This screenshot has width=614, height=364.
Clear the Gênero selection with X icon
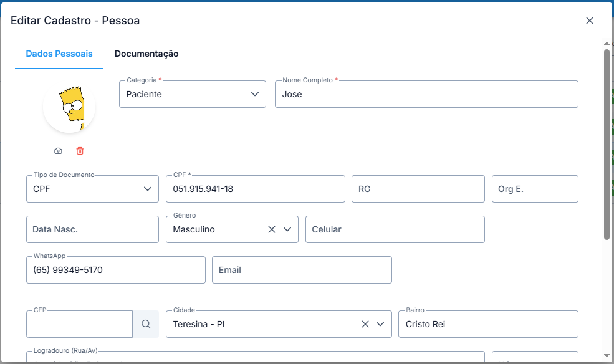tap(272, 229)
